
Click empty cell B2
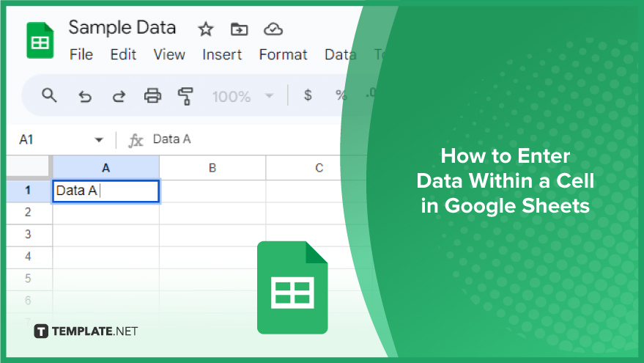[x=212, y=213]
